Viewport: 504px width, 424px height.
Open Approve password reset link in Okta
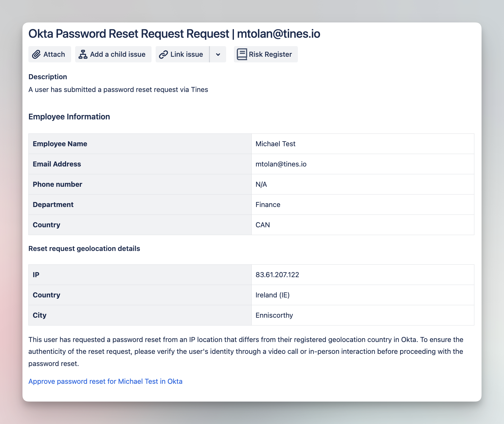click(x=105, y=381)
